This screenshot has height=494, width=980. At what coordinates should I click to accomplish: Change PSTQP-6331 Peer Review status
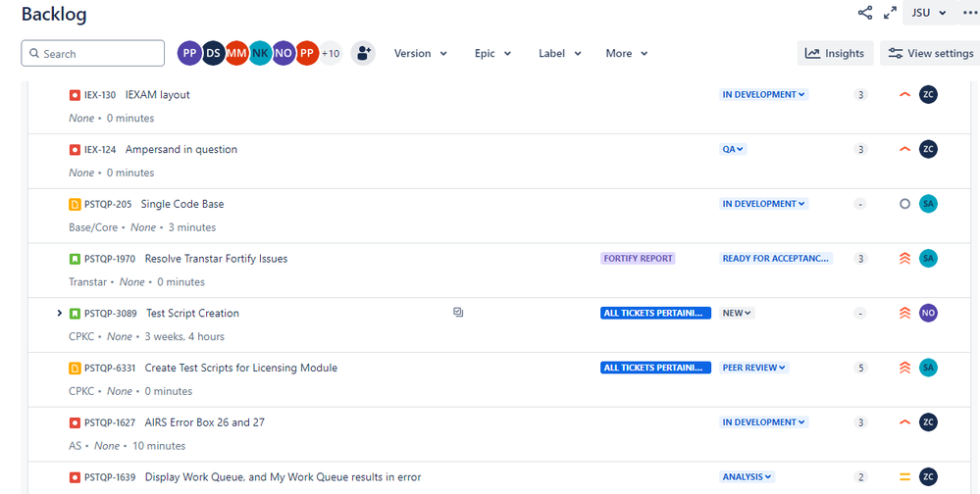[753, 368]
